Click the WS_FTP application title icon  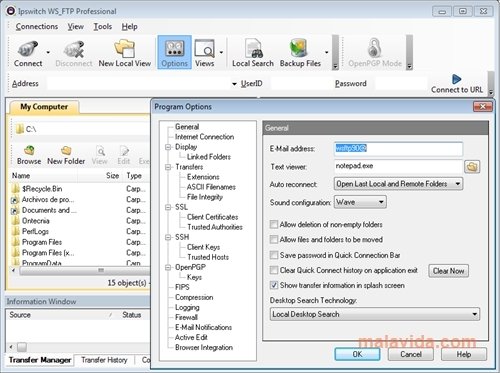pos(11,11)
